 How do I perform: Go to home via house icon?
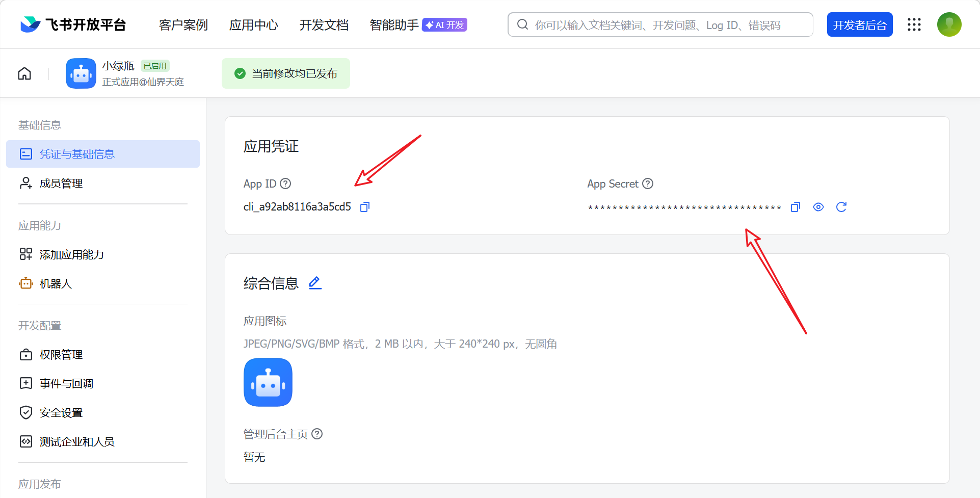pyautogui.click(x=24, y=73)
